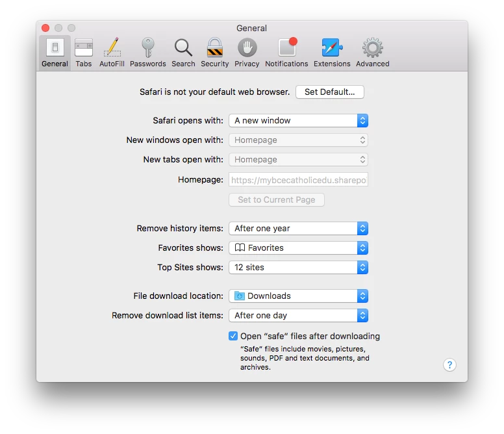Expand the 'New tabs open with' dropdown
Screen dimensions: 504x434
pos(298,160)
